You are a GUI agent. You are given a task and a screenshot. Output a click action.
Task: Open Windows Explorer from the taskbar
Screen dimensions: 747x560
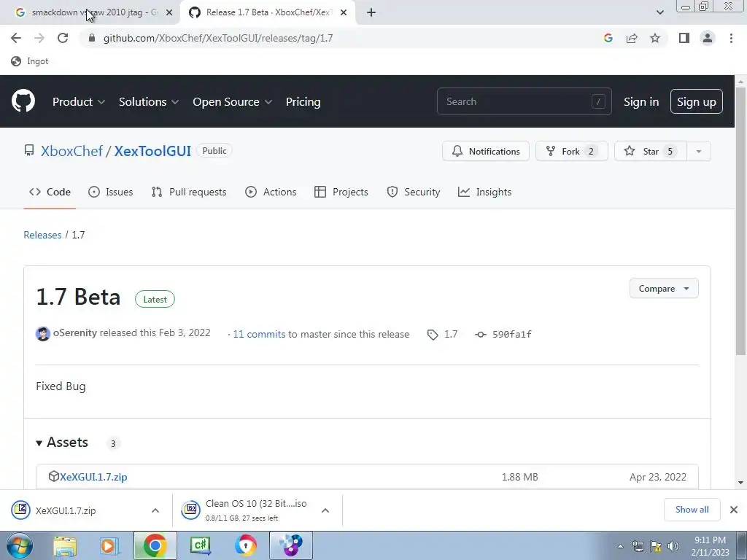[x=65, y=545]
